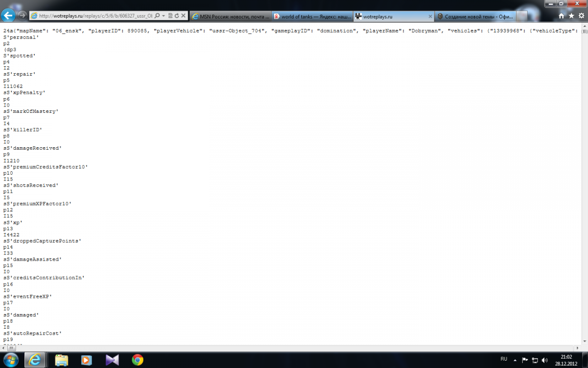Open the volume speaker icon
Image resolution: width=588 pixels, height=368 pixels.
point(544,360)
